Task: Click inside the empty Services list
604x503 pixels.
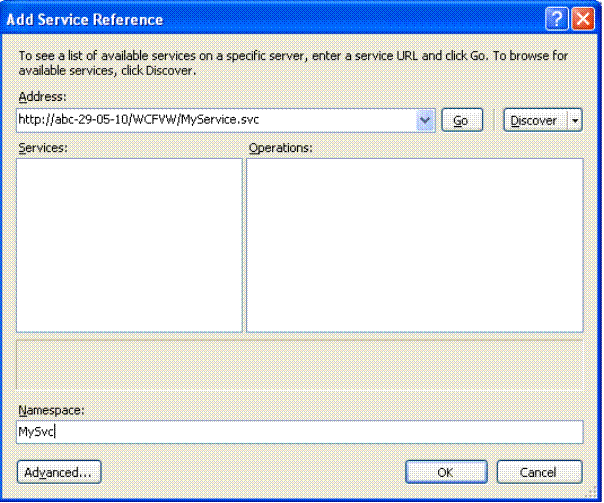Action: (x=129, y=245)
